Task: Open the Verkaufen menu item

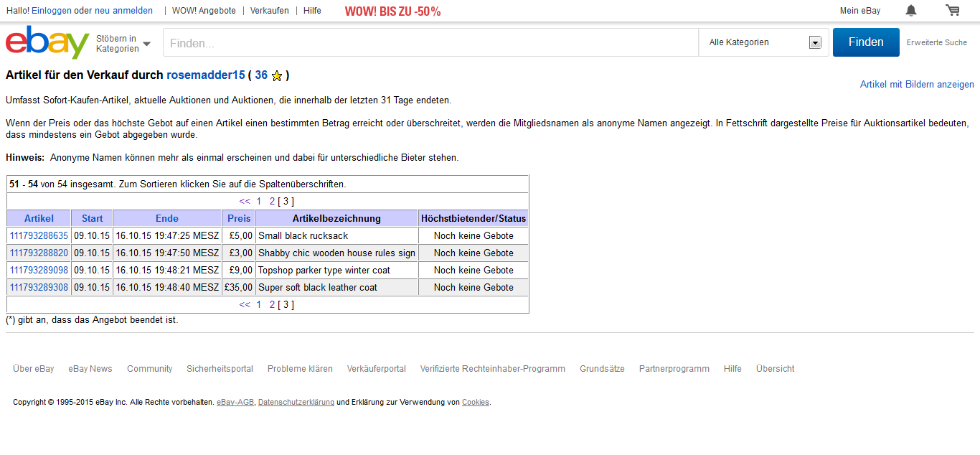Action: 270,11
